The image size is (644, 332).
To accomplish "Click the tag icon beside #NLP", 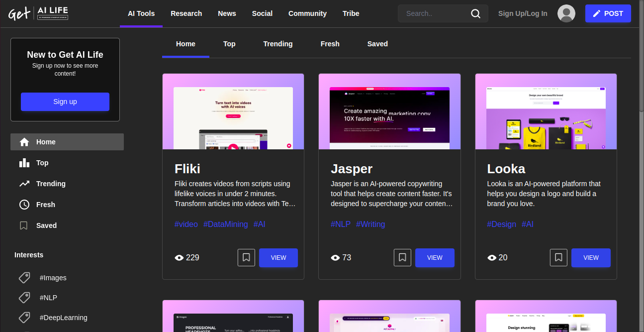I will tap(24, 298).
